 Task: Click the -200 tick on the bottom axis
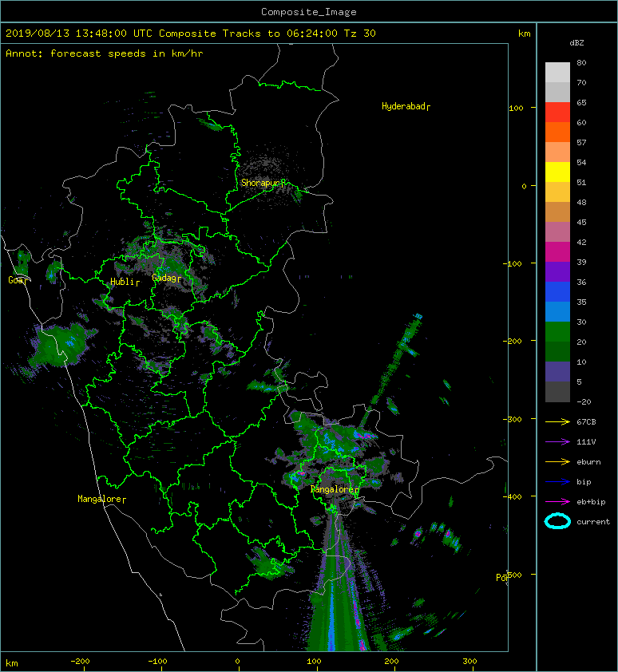coord(80,662)
